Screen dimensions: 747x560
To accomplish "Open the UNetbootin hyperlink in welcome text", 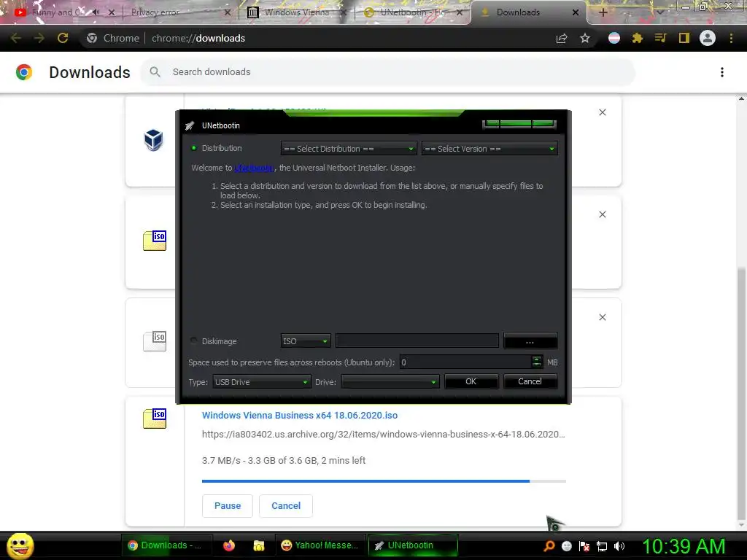I will click(x=254, y=168).
